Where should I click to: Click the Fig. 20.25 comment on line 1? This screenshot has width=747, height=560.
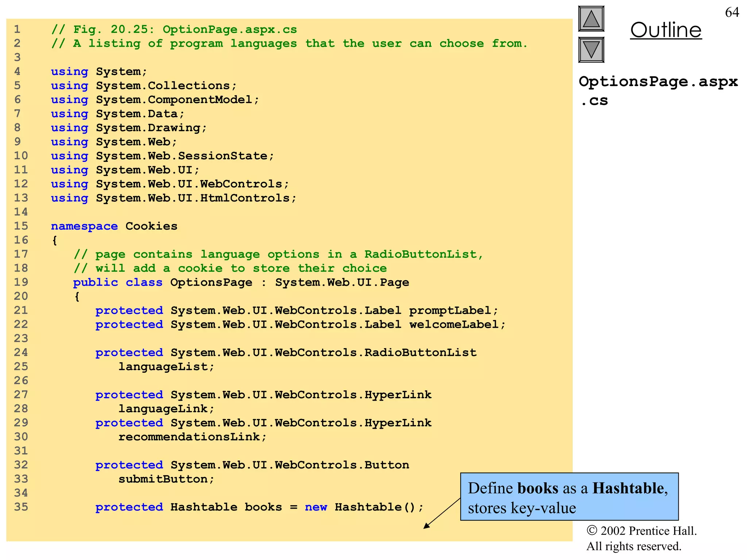174,30
